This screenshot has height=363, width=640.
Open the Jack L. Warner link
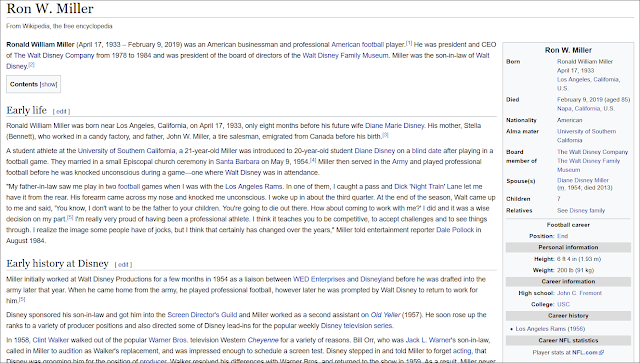click(x=429, y=340)
